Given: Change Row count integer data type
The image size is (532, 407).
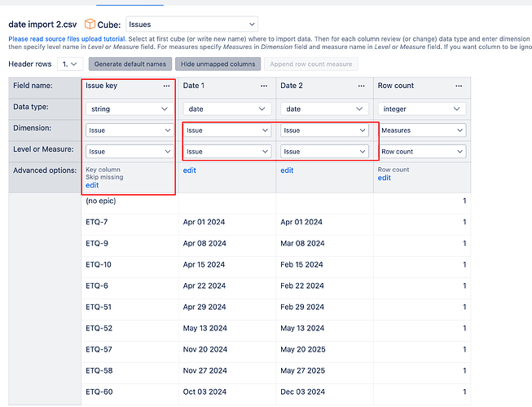Looking at the screenshot, I should click(422, 109).
